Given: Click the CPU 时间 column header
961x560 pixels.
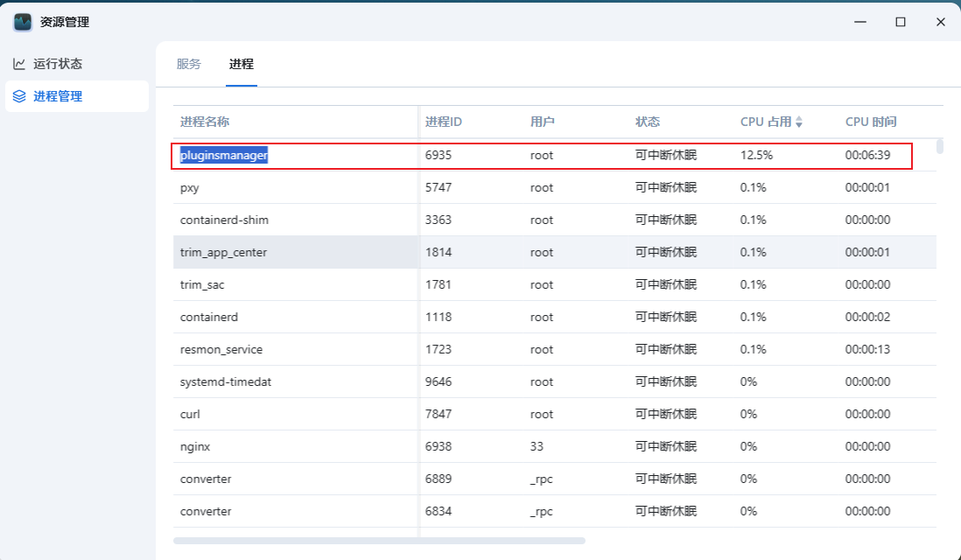Looking at the screenshot, I should tap(871, 122).
